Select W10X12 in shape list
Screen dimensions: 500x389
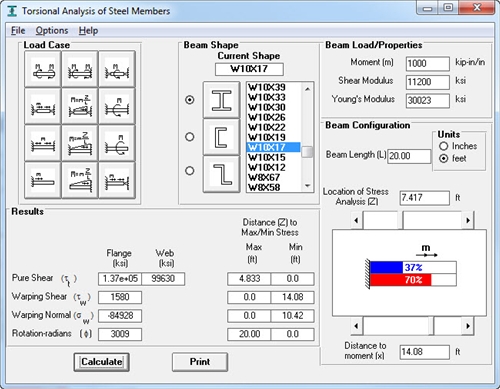coord(274,167)
